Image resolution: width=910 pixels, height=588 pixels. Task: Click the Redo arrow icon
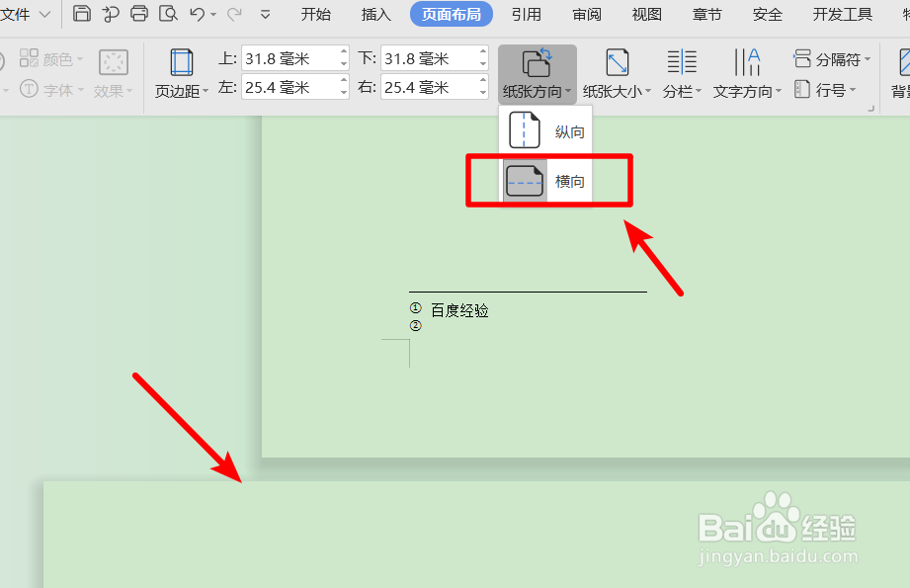click(234, 14)
